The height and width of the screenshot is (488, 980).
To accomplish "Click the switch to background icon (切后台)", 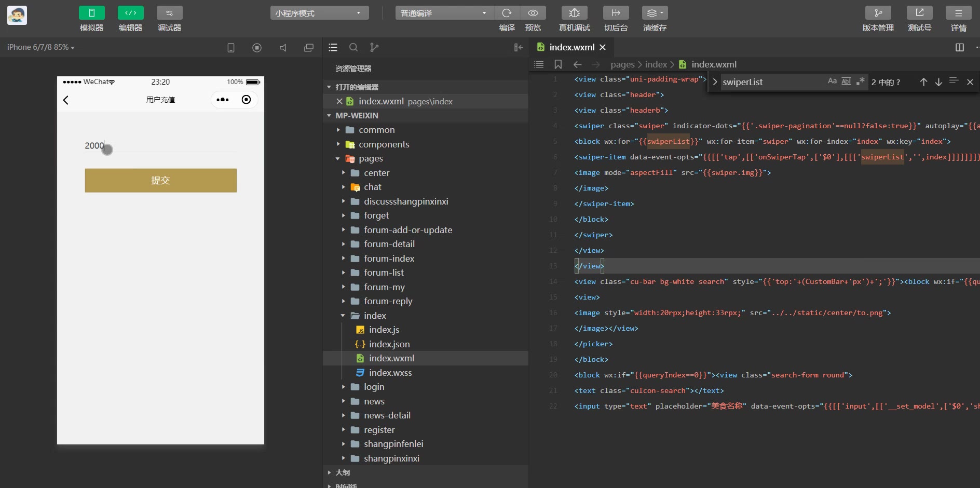I will click(616, 13).
